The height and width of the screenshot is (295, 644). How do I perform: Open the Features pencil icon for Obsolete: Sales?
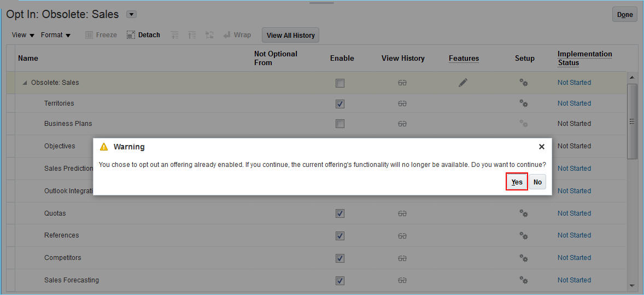463,83
